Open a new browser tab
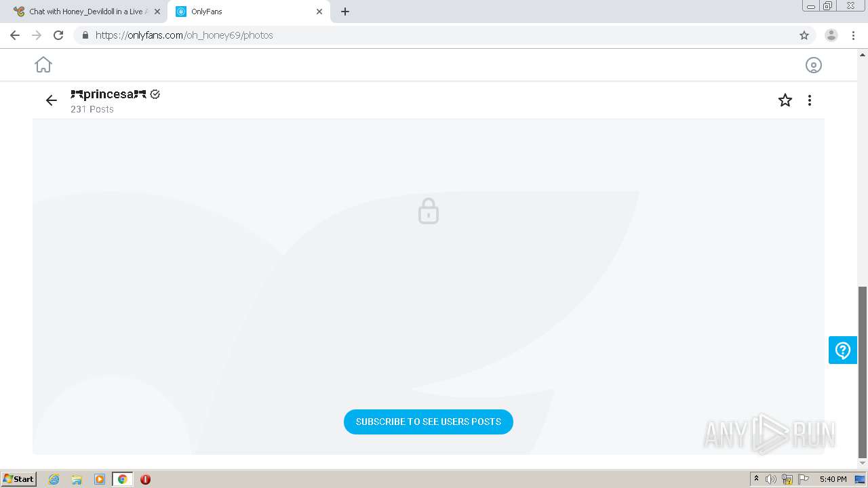 [x=344, y=12]
